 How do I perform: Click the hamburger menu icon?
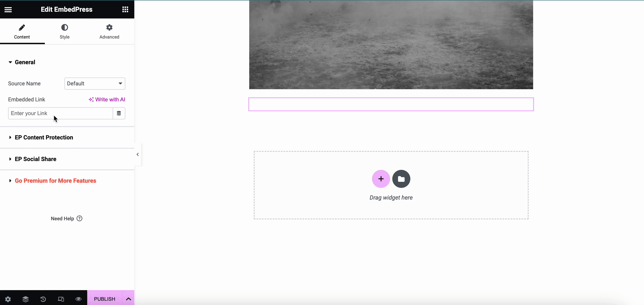click(x=8, y=9)
